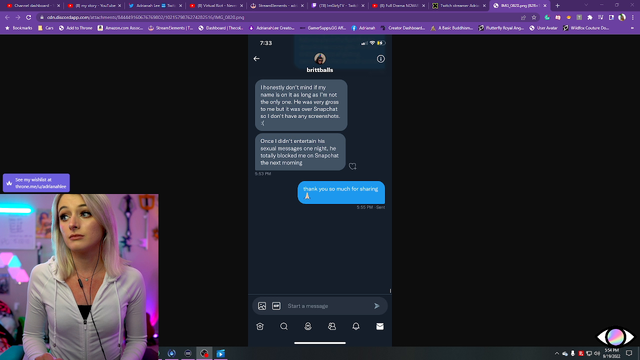The image size is (640, 360).
Task: Open the Windows notification center icon
Action: [629, 353]
